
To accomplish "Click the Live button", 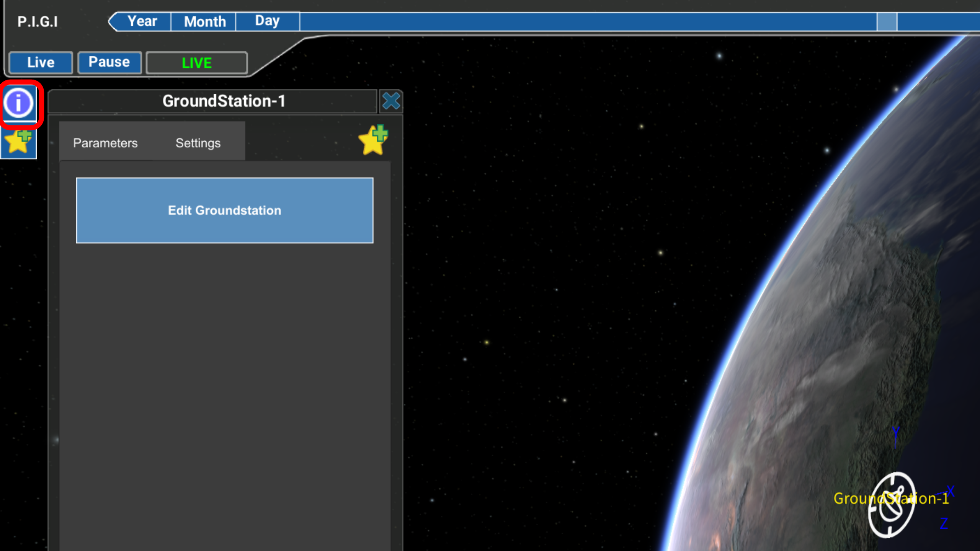I will [x=41, y=62].
